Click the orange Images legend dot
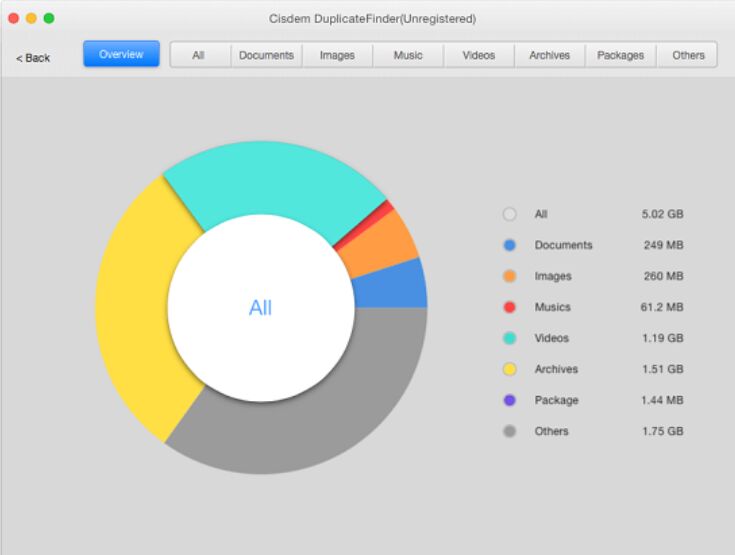This screenshot has height=555, width=735. [510, 276]
